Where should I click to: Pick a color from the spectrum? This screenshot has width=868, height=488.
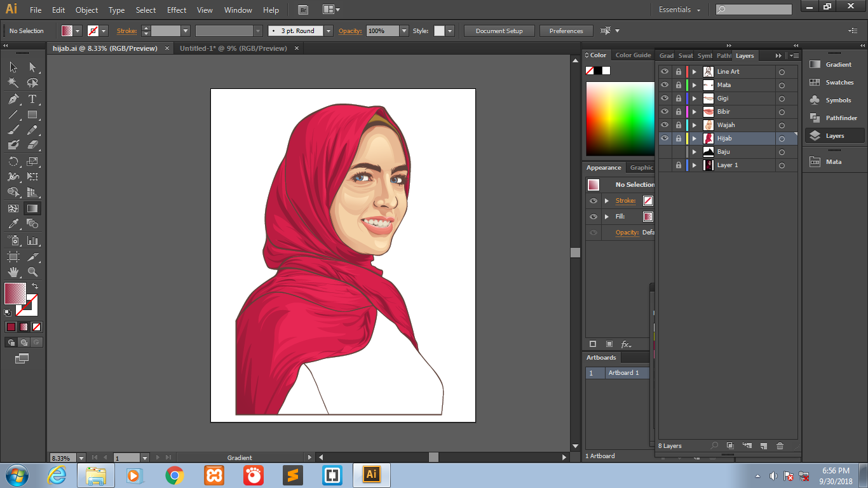tap(620, 119)
